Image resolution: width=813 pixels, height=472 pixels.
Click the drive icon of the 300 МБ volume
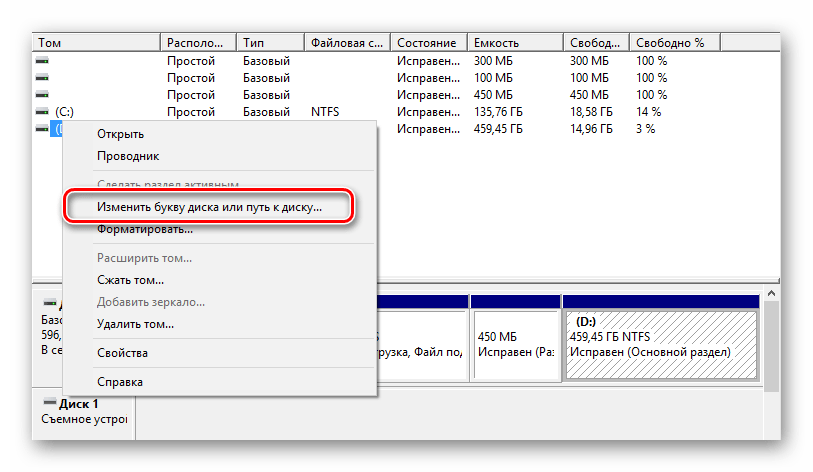(41, 61)
